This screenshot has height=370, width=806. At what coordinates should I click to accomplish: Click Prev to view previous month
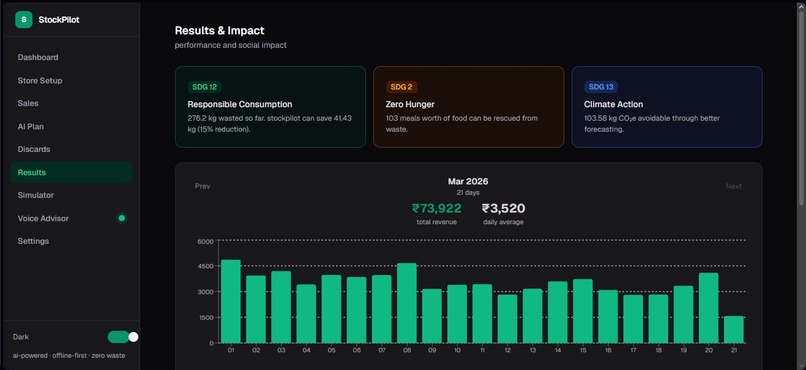coord(203,186)
